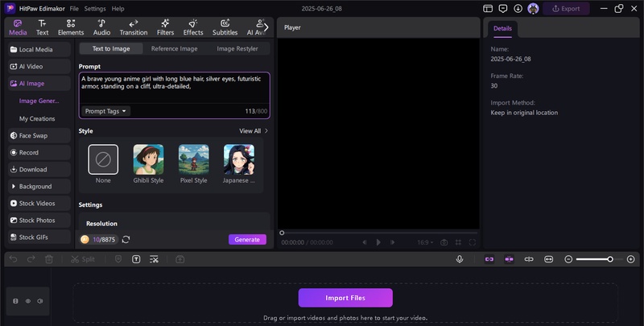Image resolution: width=644 pixels, height=326 pixels.
Task: Switch to Reference Image tab
Action: click(174, 48)
